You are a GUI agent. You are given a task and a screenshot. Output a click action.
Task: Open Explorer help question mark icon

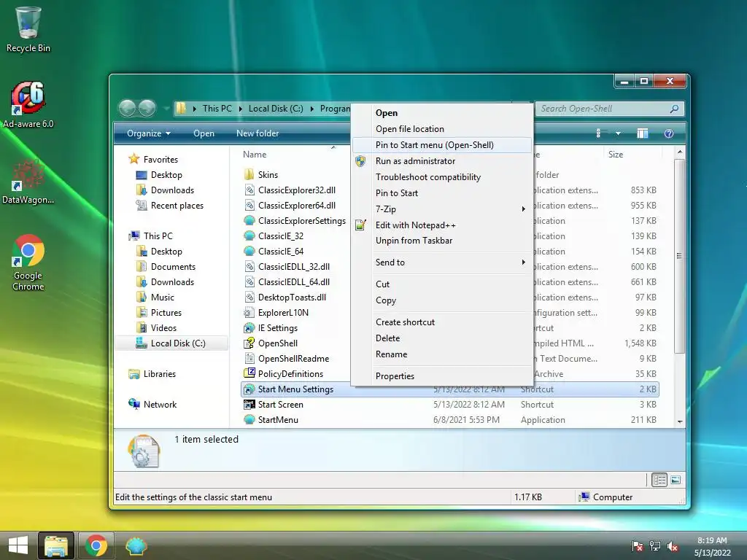pyautogui.click(x=669, y=133)
